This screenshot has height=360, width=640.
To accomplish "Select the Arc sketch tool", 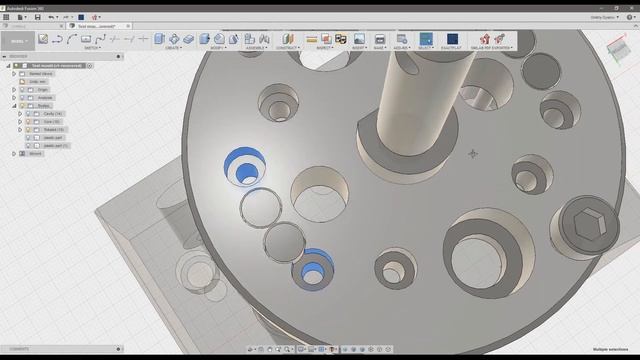I will tap(72, 39).
